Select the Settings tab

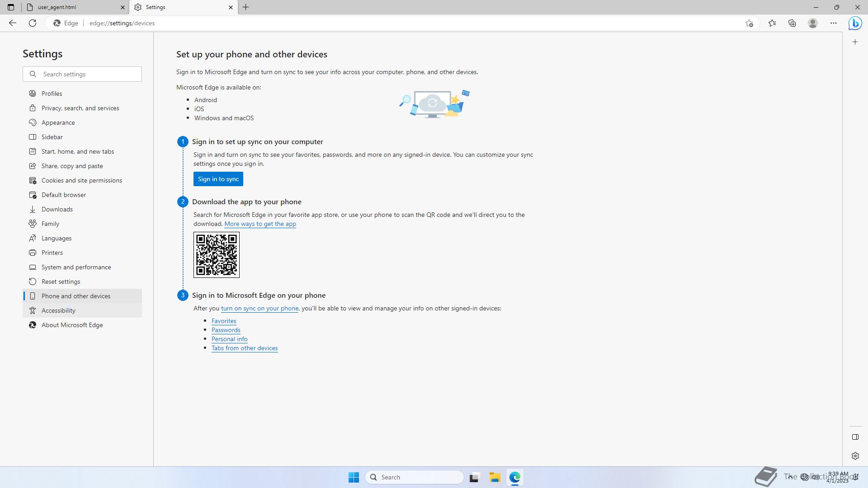point(183,7)
